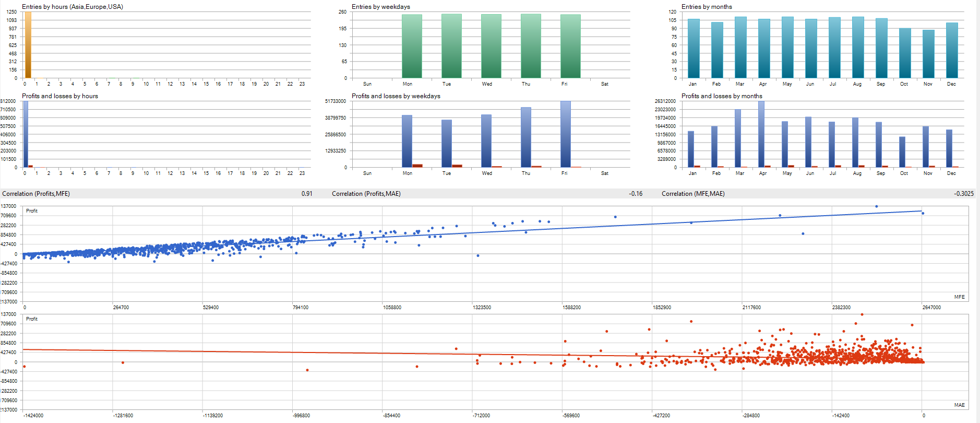Click the 2647000 MFE axis value
The height and width of the screenshot is (423, 980).
tap(931, 308)
